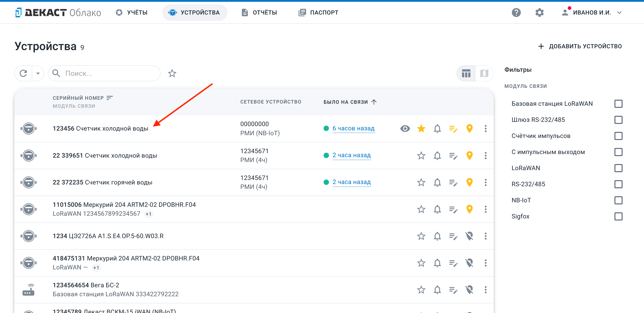Open the help question mark icon
This screenshot has width=644, height=313.
(516, 13)
